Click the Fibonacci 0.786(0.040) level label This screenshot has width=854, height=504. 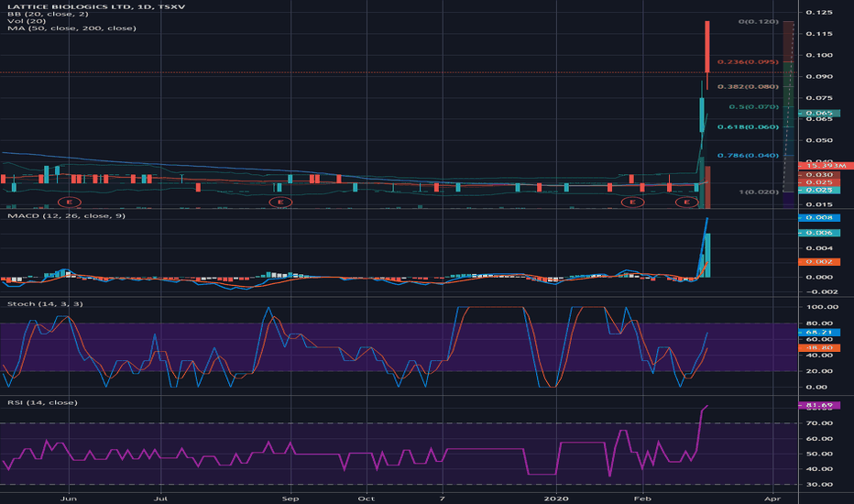point(748,155)
